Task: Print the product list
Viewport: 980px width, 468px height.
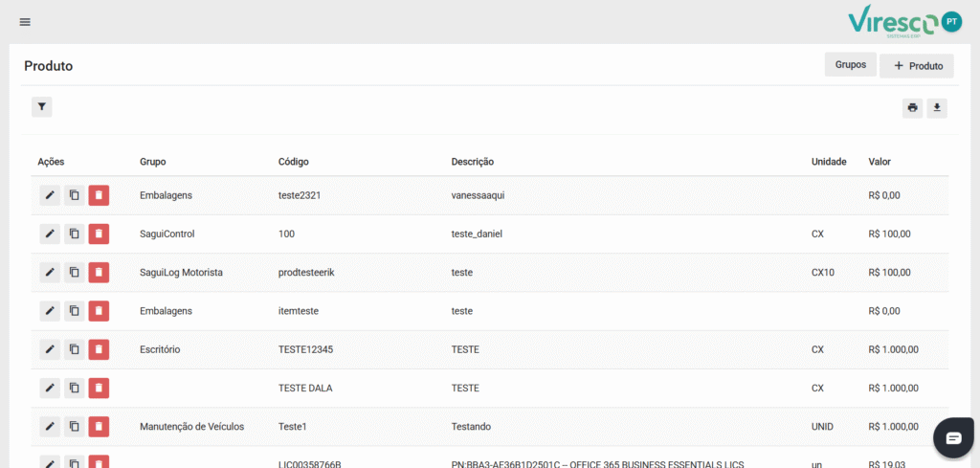Action: [912, 107]
